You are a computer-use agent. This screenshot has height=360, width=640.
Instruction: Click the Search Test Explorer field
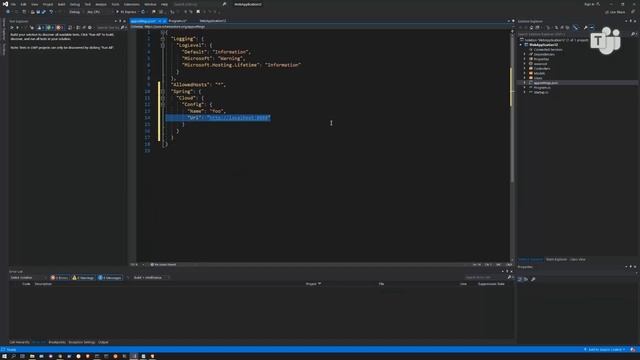108,27
